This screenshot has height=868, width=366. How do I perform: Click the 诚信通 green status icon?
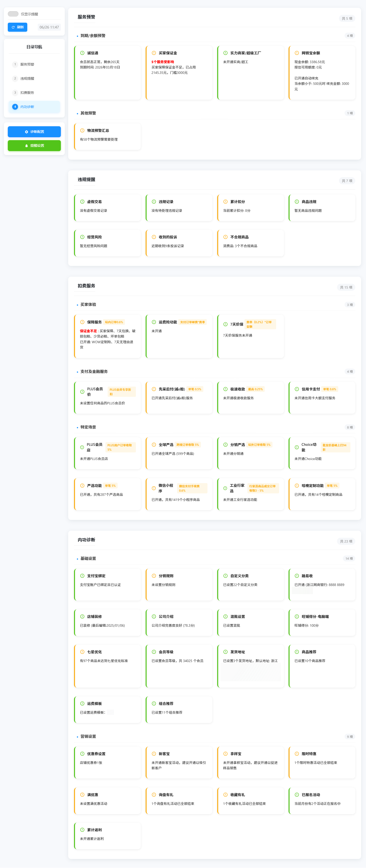pyautogui.click(x=82, y=53)
